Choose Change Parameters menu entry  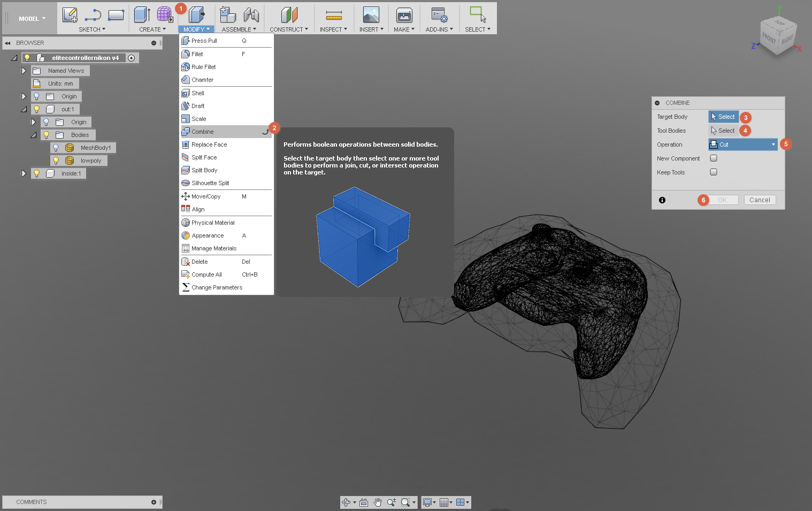pos(226,287)
